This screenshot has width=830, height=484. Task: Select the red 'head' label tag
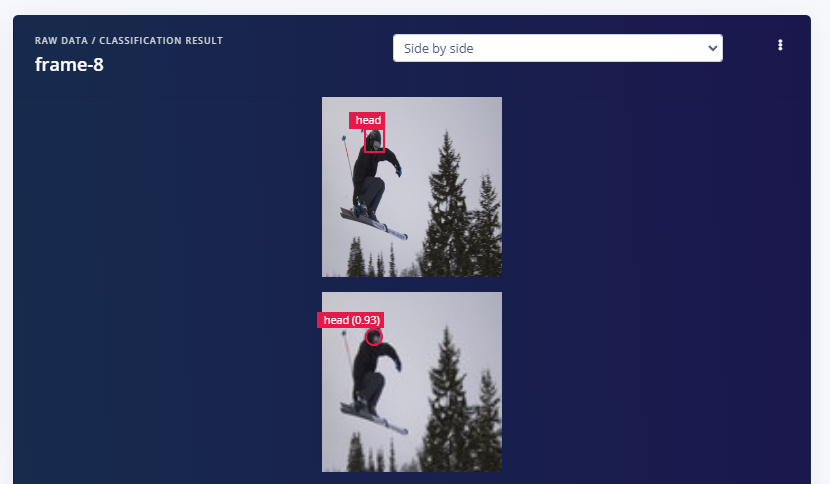point(367,120)
